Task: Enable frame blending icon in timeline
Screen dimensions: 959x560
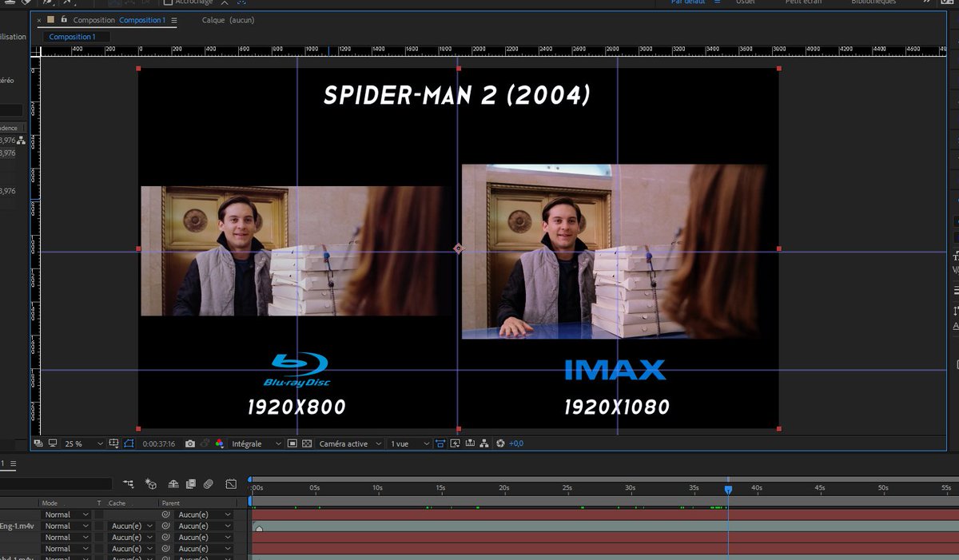Action: coord(190,483)
